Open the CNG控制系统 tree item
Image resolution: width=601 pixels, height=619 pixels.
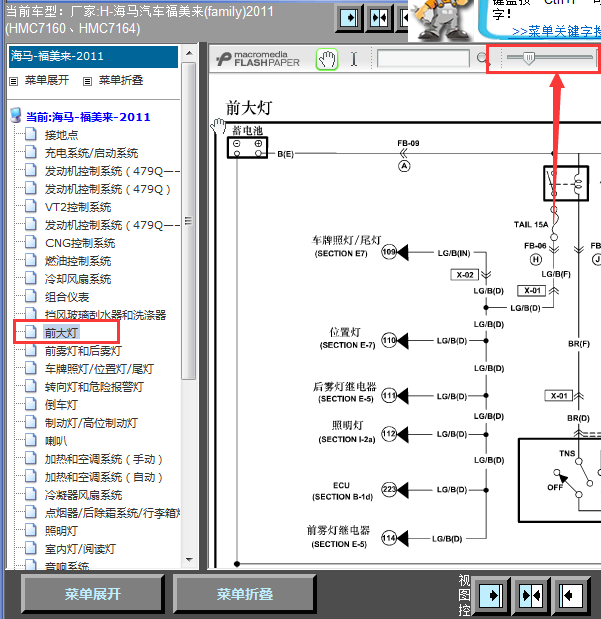pos(80,243)
